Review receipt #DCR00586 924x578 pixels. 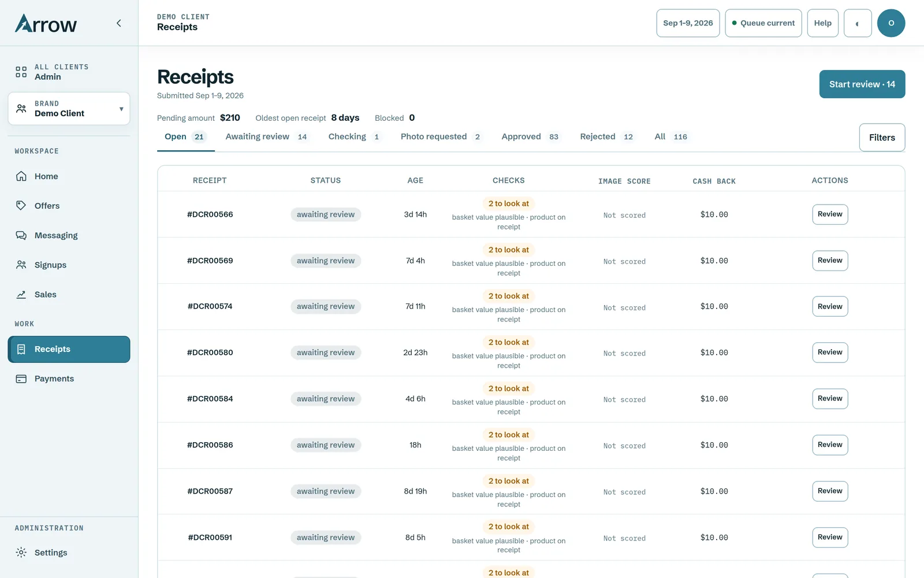click(830, 445)
